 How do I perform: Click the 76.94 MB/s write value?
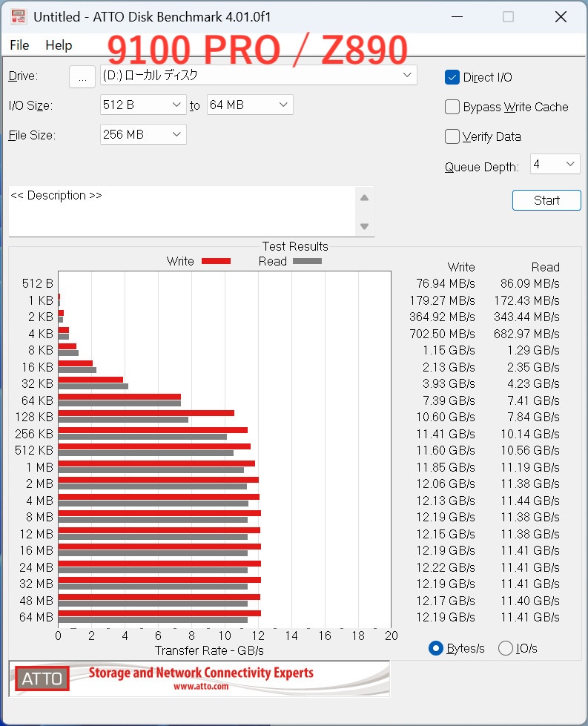click(x=446, y=283)
